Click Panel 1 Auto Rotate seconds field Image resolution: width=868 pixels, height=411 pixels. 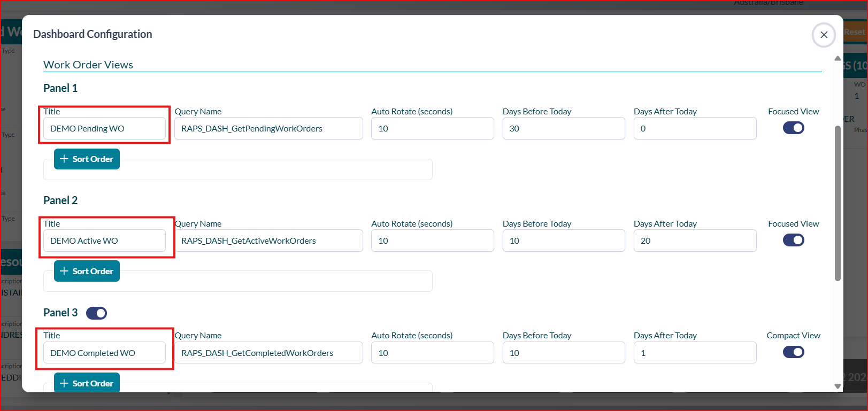click(x=432, y=129)
